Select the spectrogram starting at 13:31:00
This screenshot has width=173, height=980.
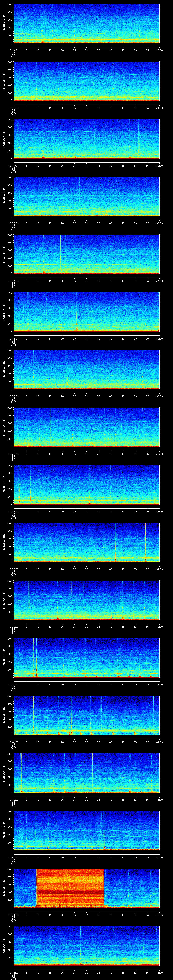pyautogui.click(x=87, y=139)
